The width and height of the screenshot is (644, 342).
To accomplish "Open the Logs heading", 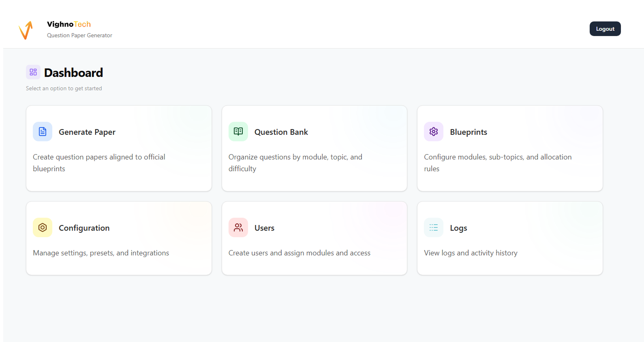I will tap(458, 228).
